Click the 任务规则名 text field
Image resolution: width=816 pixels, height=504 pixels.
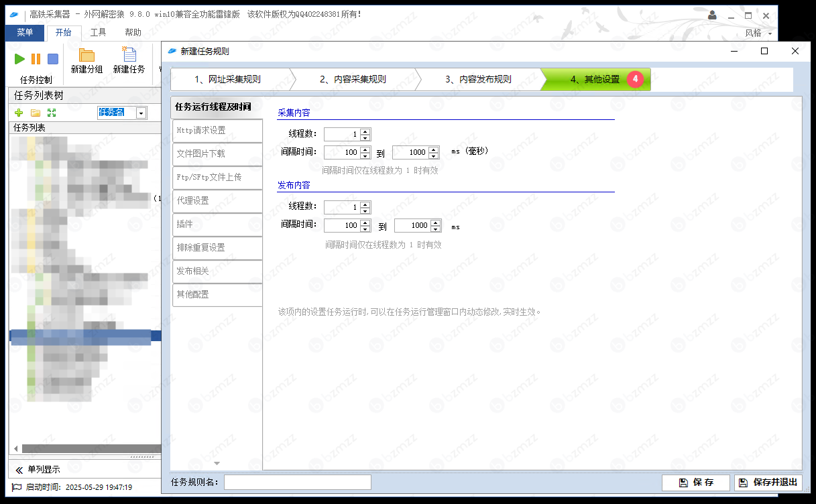tap(298, 483)
